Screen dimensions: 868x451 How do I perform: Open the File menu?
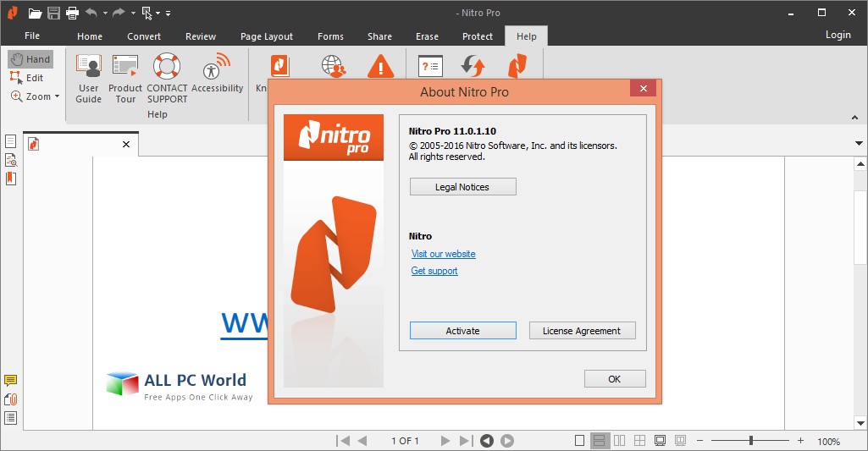click(32, 36)
